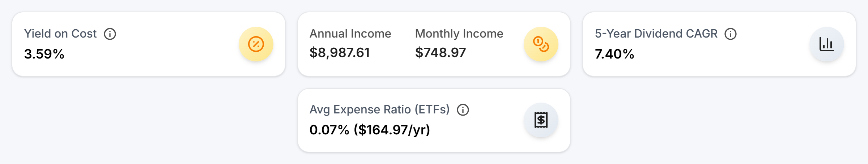Click the dollar receipt icon

point(541,120)
